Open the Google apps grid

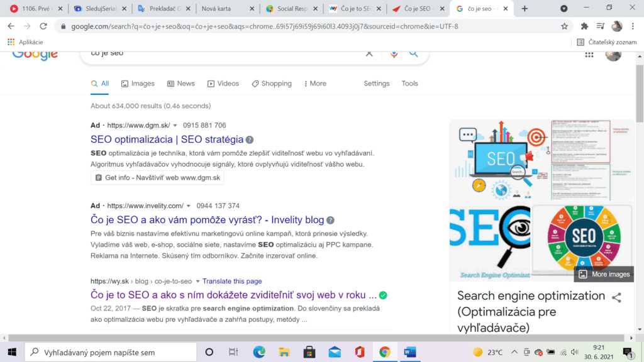(589, 55)
